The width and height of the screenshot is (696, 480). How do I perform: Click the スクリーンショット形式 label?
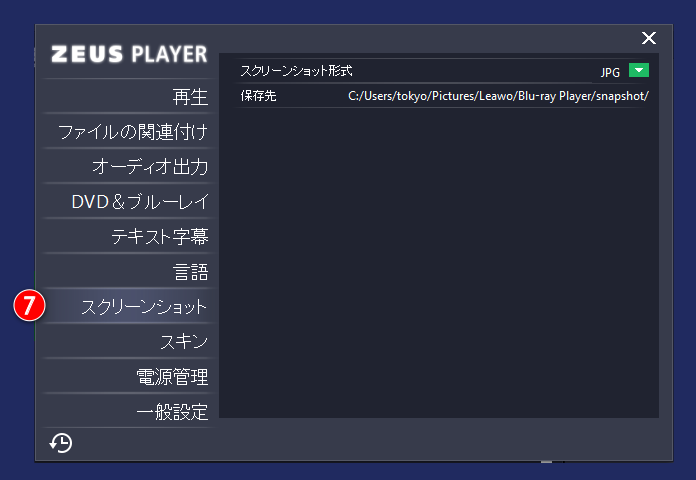point(296,71)
